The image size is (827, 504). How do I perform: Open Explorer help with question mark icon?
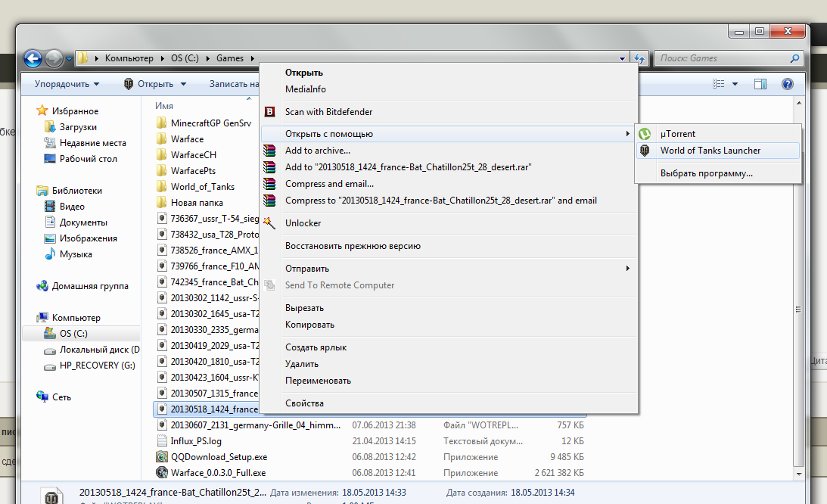787,84
